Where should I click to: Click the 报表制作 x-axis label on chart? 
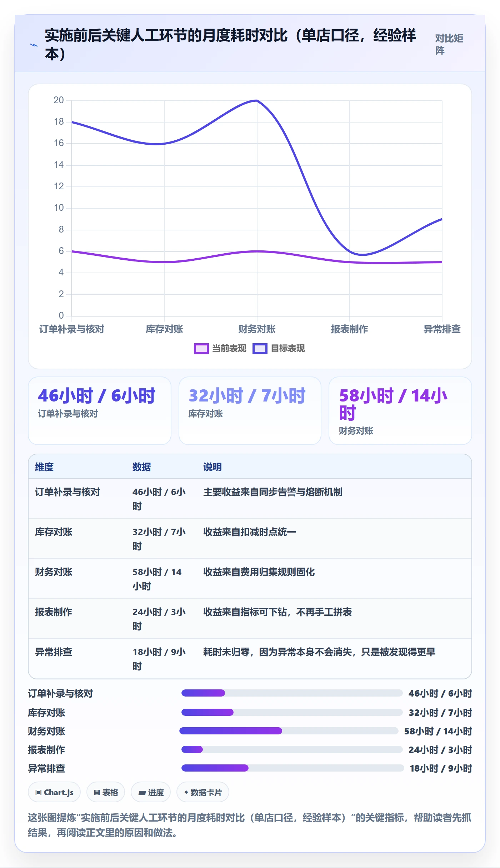coord(349,329)
